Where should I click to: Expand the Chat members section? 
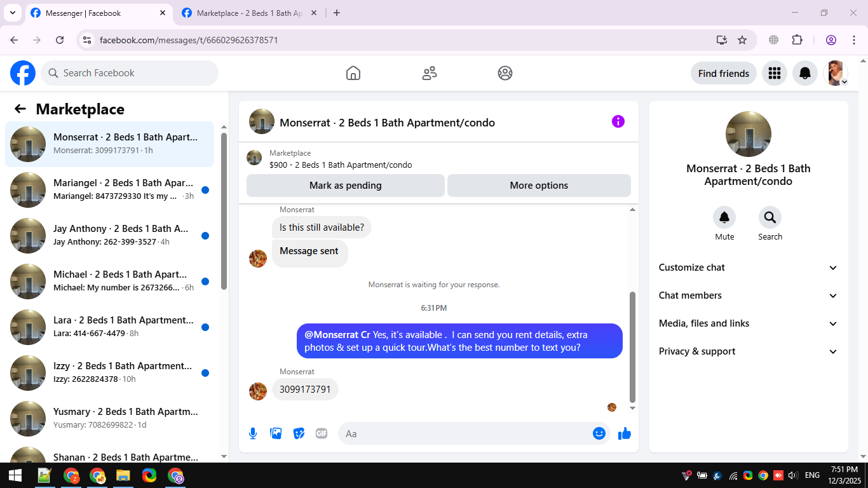coord(749,295)
